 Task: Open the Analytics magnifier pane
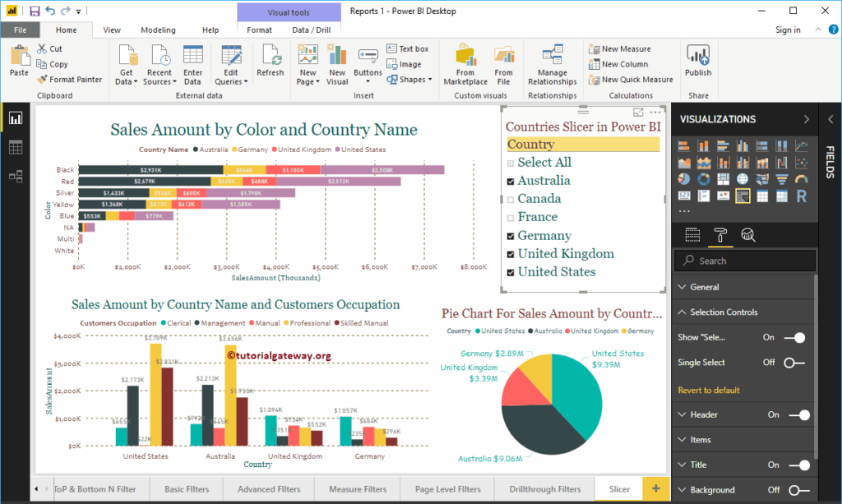click(x=748, y=235)
